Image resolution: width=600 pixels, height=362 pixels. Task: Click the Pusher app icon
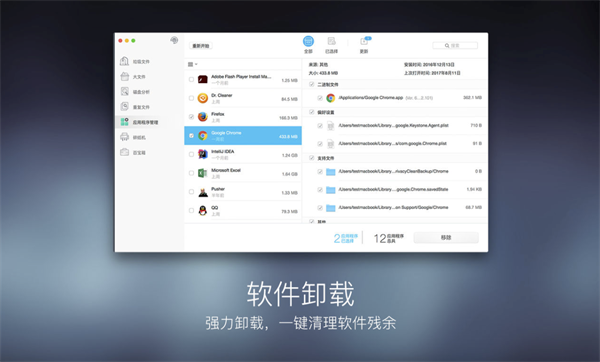click(x=203, y=192)
